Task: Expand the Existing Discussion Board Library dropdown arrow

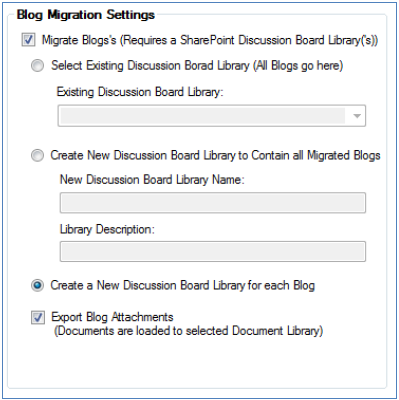Action: click(x=357, y=116)
